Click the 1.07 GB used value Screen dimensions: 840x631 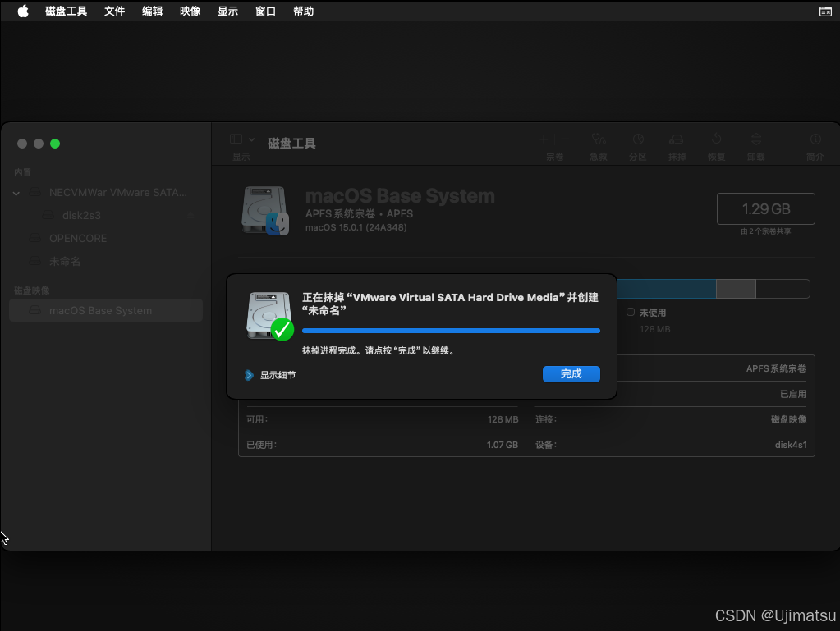click(502, 445)
